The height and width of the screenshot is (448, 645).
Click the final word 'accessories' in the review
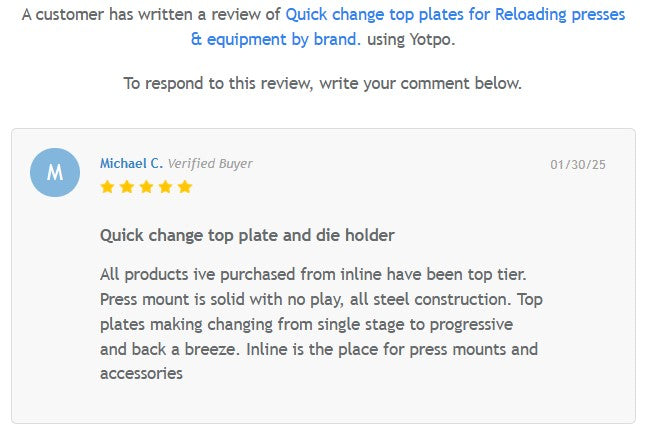click(x=141, y=374)
